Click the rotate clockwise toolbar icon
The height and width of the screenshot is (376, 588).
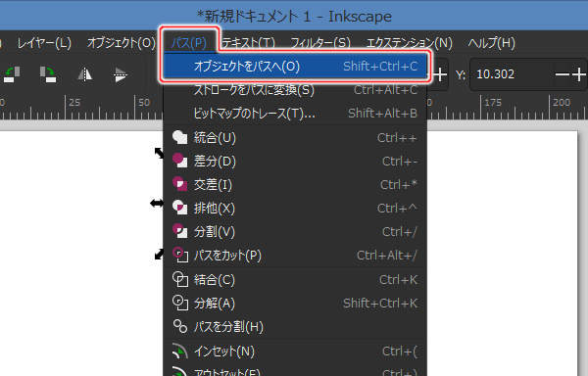(x=48, y=74)
